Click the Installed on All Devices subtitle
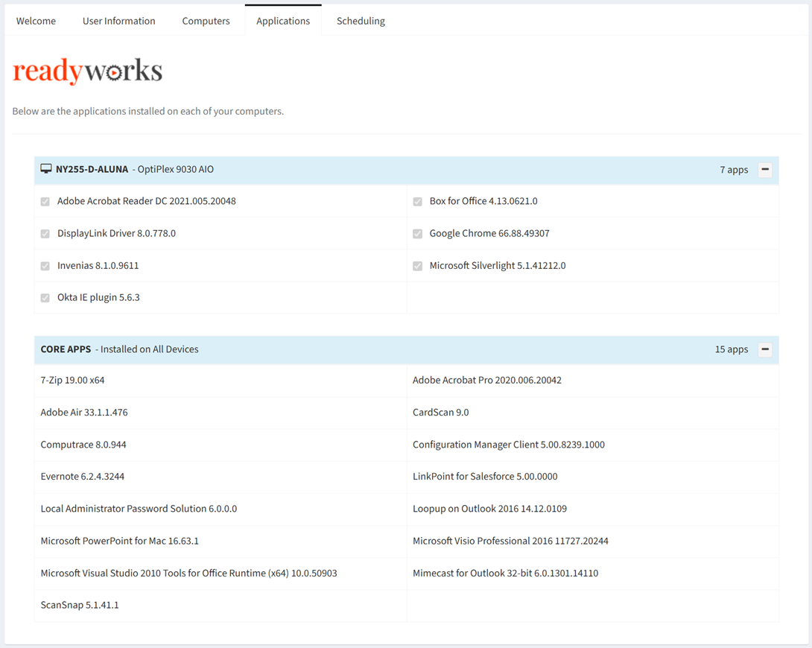 click(x=149, y=349)
